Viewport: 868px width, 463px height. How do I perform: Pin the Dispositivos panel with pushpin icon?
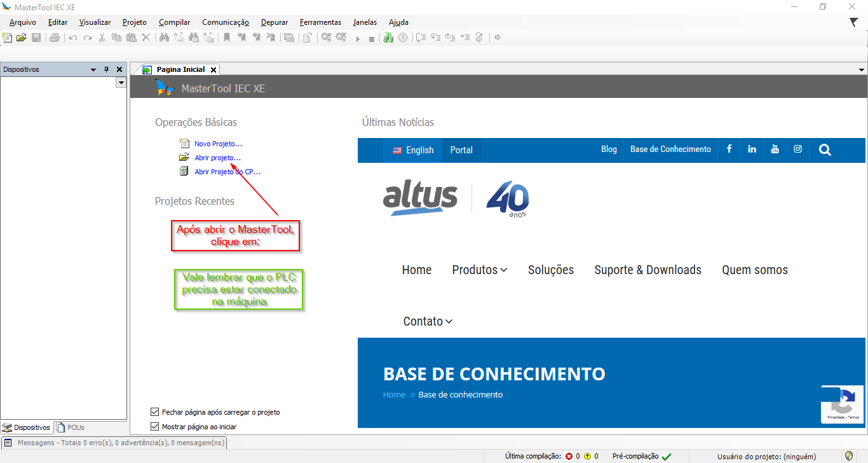[x=106, y=69]
